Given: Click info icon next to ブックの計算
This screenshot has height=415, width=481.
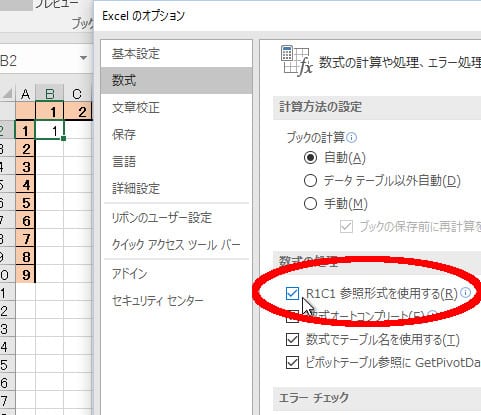Looking at the screenshot, I should (352, 137).
